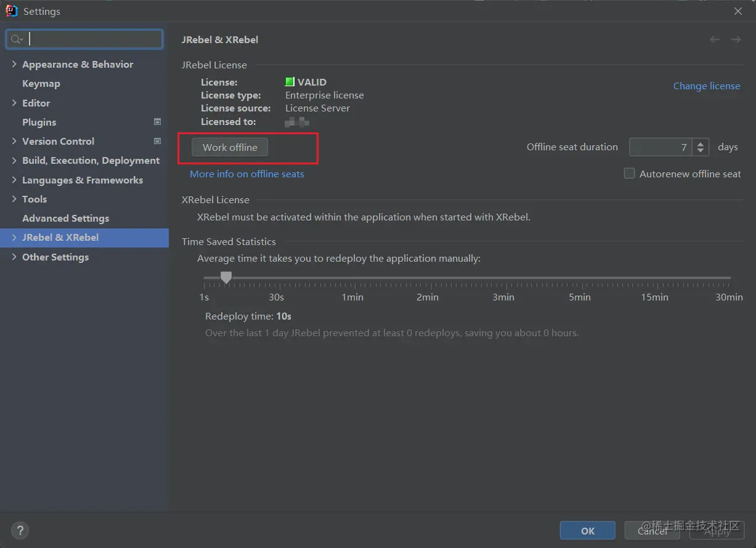The height and width of the screenshot is (548, 756).
Task: Click the Change license link
Action: pyautogui.click(x=707, y=86)
